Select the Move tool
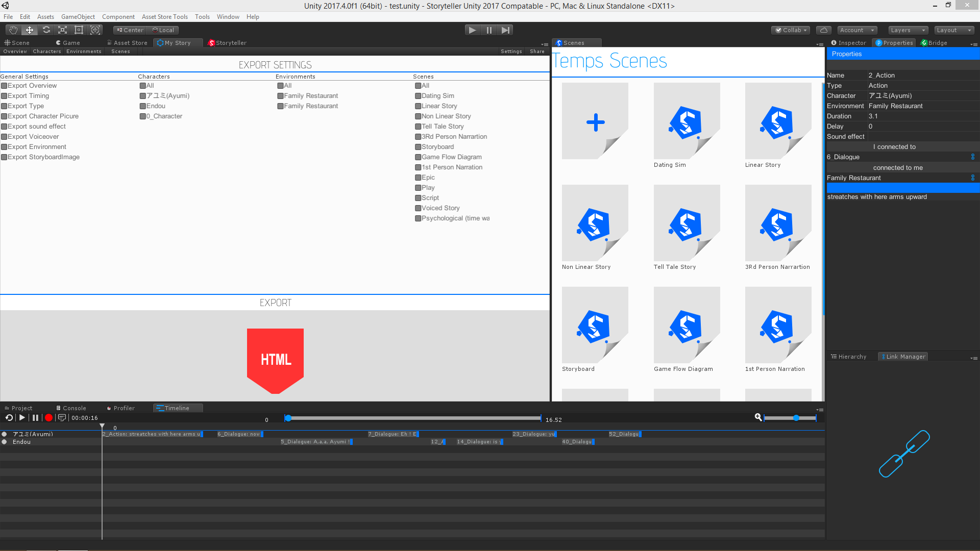This screenshot has height=551, width=980. [30, 30]
